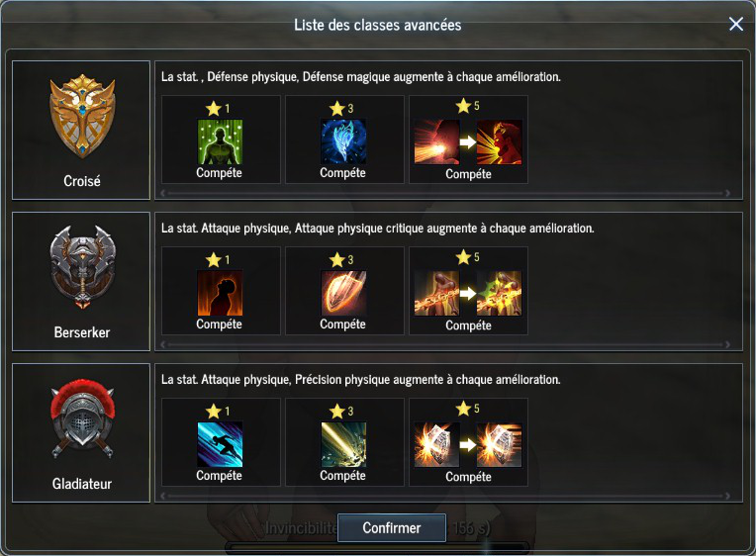Screen dimensions: 756x556
Task: Click Gladiateur 5-star upgraded shield bash icon
Action: (x=499, y=444)
